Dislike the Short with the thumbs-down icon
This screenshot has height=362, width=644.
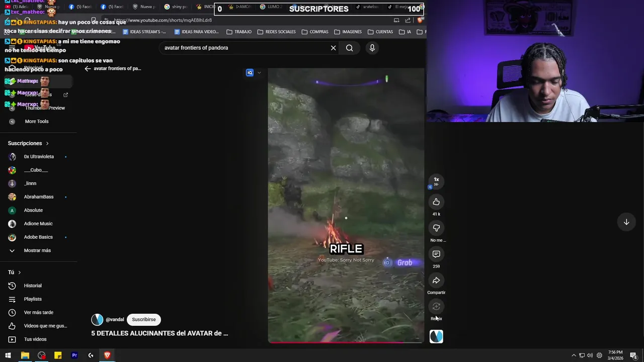tap(436, 228)
